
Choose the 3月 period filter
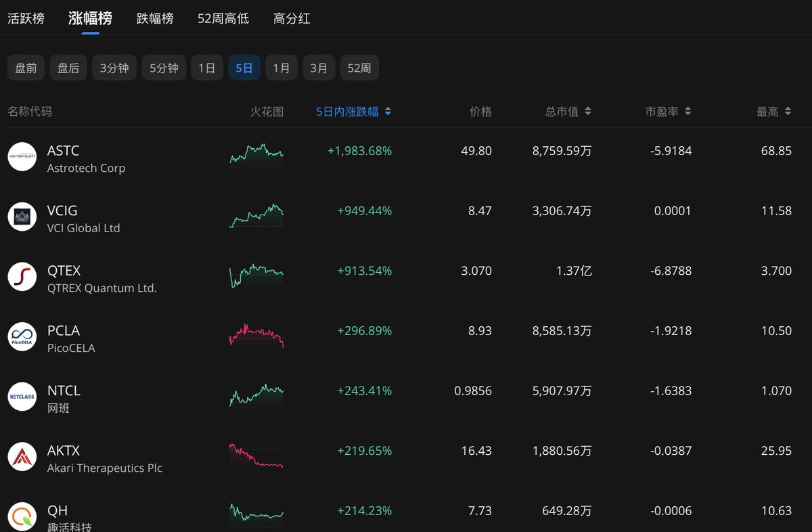tap(319, 68)
